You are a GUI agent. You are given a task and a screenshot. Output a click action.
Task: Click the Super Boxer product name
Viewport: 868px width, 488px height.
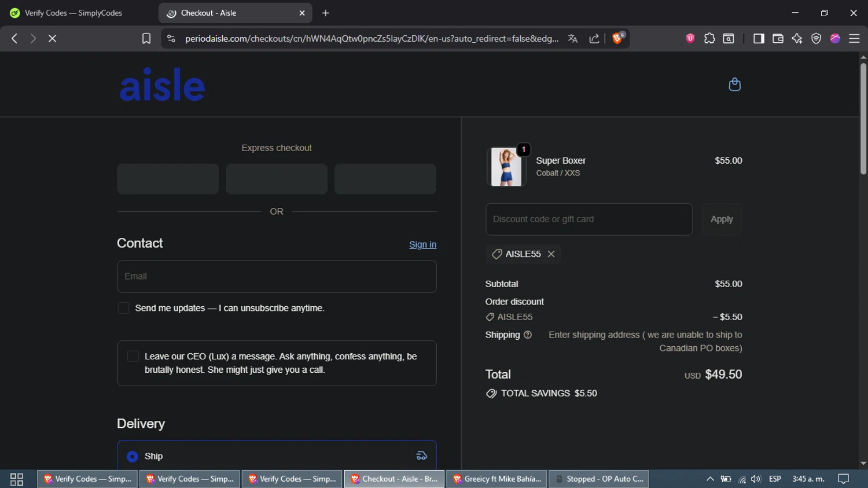coord(561,161)
